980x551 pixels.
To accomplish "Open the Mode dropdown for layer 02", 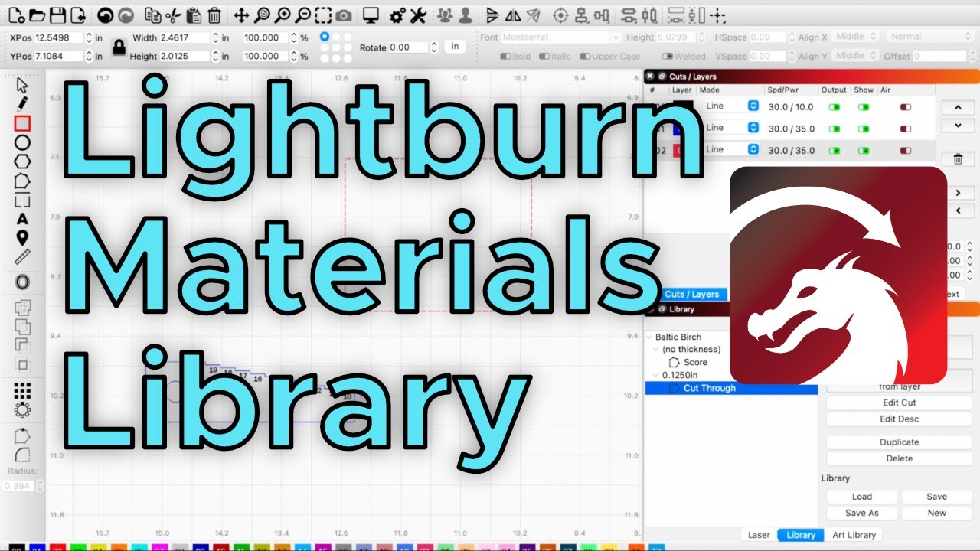I will 732,149.
